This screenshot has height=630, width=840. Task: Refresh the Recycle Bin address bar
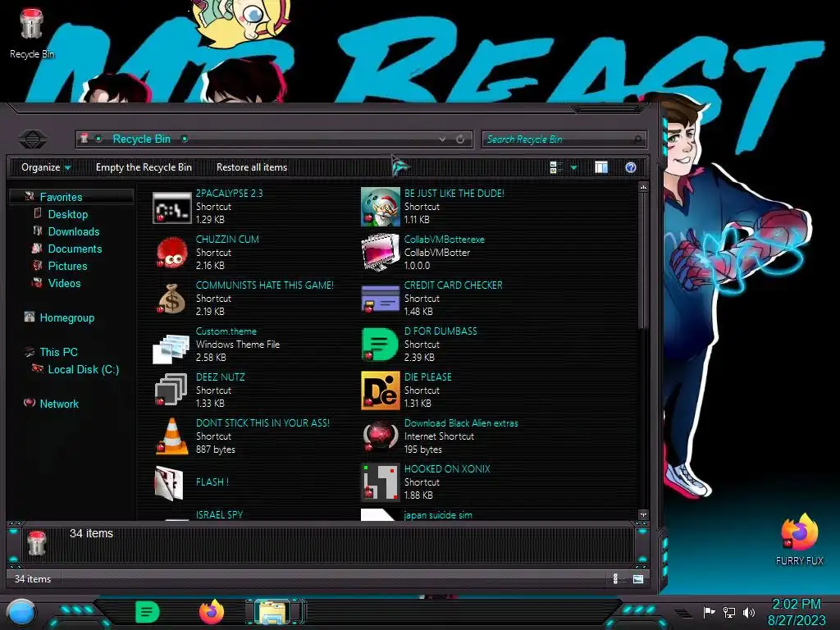460,139
